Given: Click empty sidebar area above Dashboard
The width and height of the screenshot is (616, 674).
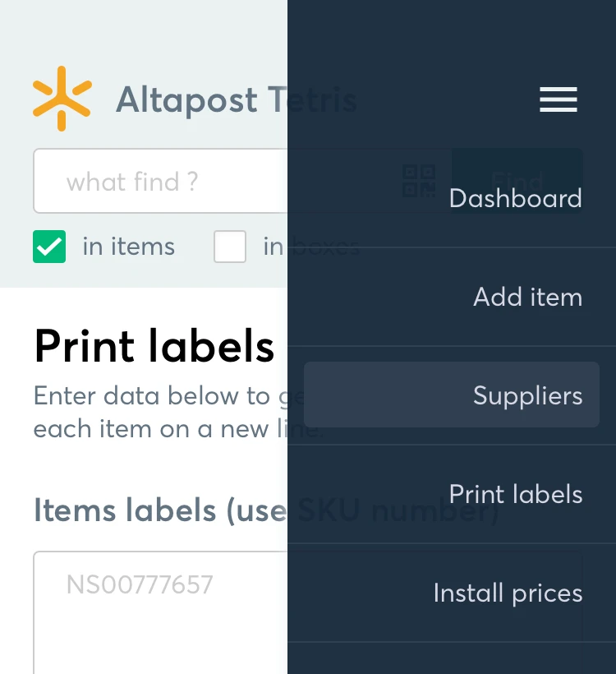Looking at the screenshot, I should pyautogui.click(x=452, y=41).
